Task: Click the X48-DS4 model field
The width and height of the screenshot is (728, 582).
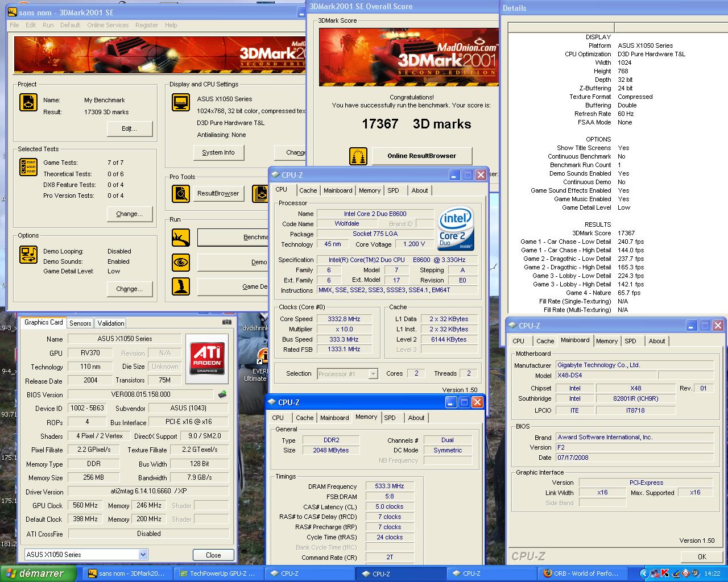Action: click(x=606, y=375)
